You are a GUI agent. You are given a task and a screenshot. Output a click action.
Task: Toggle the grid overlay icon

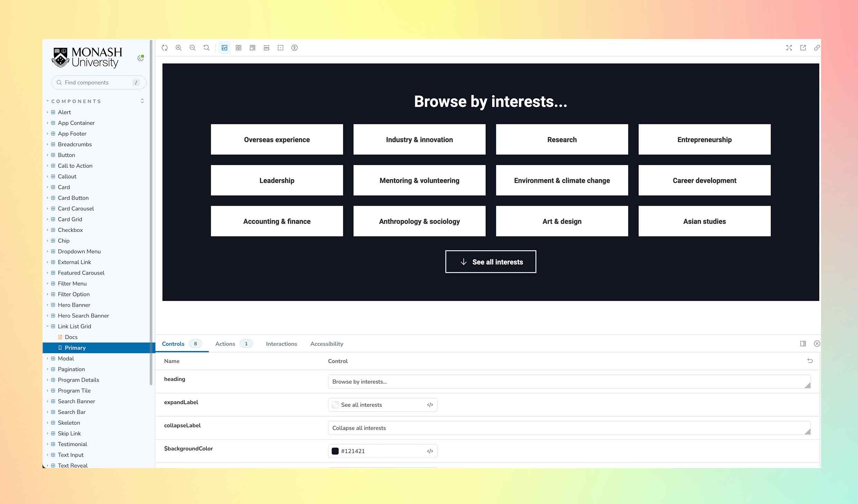click(238, 48)
